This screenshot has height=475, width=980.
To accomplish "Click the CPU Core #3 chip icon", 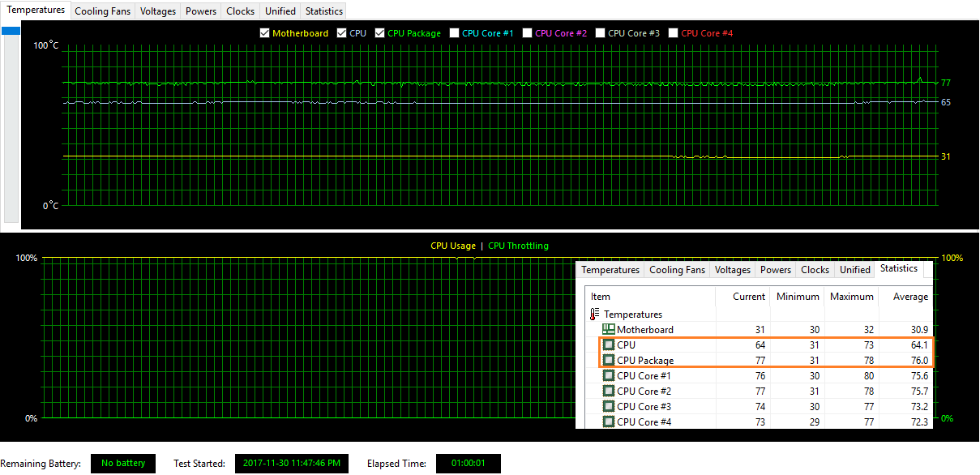I will pos(608,407).
